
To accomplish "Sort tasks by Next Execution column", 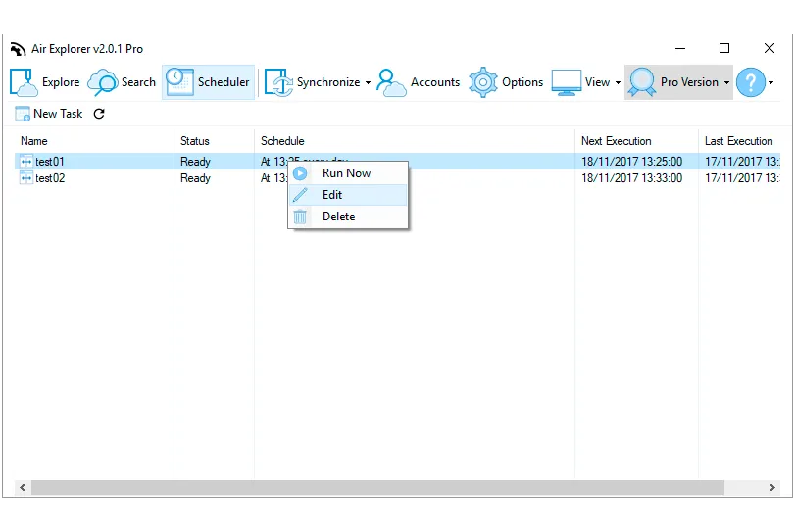I will [x=616, y=141].
